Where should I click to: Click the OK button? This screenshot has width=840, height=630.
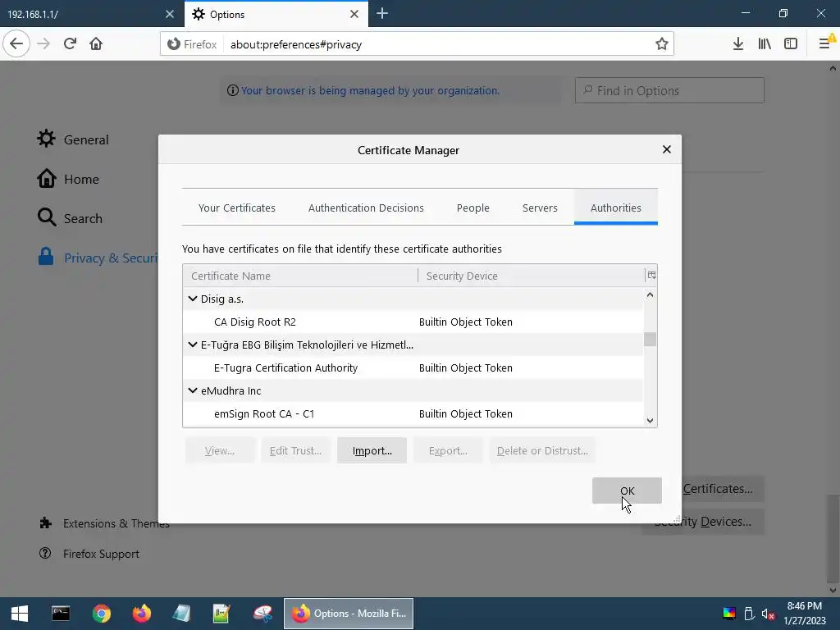(x=627, y=491)
